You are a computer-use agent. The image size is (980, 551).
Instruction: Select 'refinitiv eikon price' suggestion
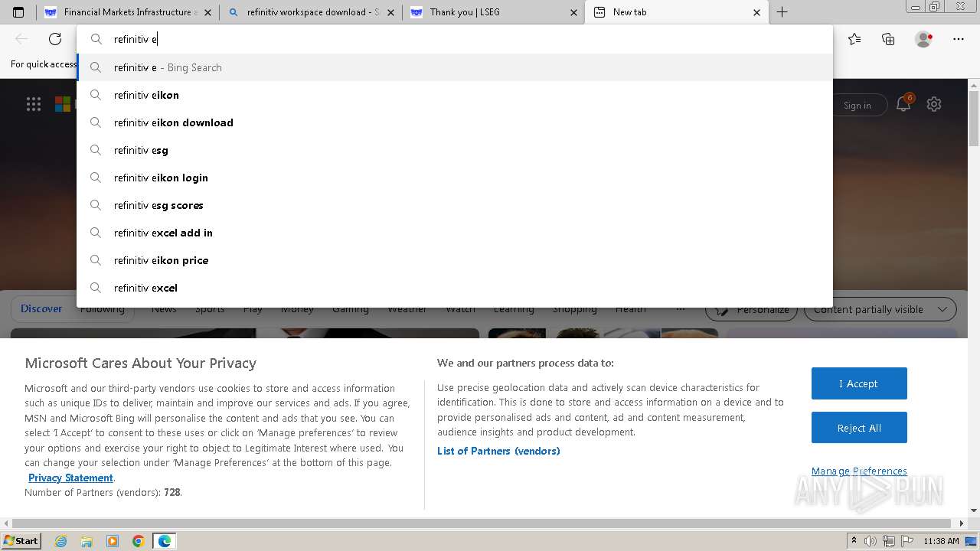coord(455,260)
